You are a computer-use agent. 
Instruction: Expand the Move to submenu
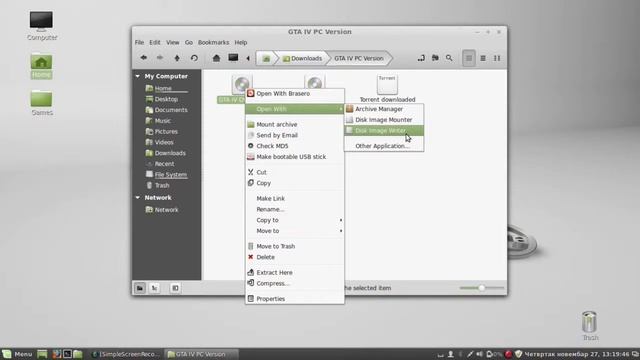[x=294, y=231]
